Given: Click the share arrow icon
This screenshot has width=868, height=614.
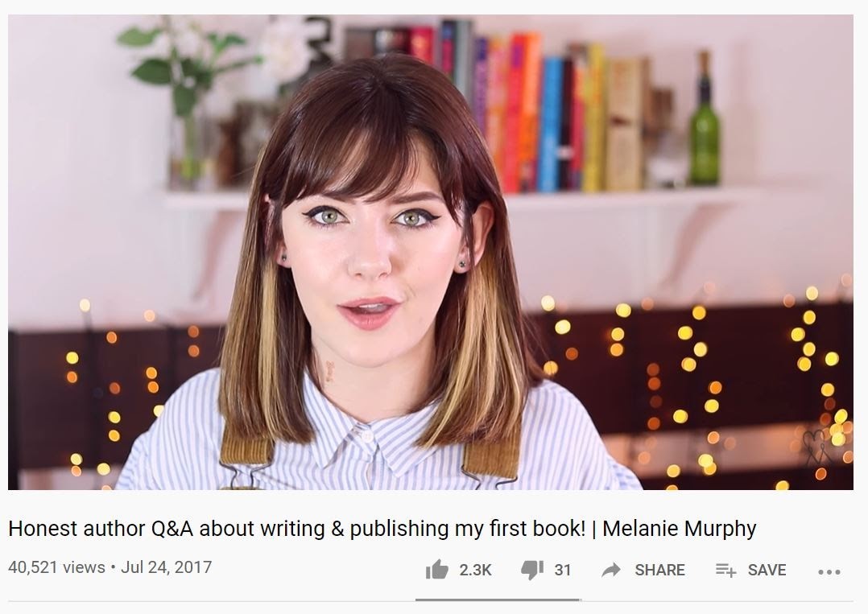Looking at the screenshot, I should coord(611,570).
